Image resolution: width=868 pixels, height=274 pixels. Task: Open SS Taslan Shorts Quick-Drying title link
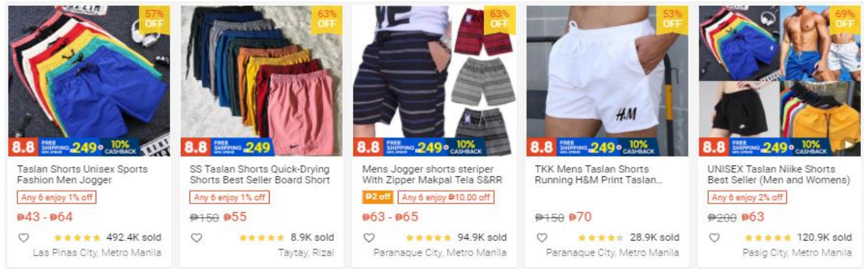pyautogui.click(x=260, y=174)
